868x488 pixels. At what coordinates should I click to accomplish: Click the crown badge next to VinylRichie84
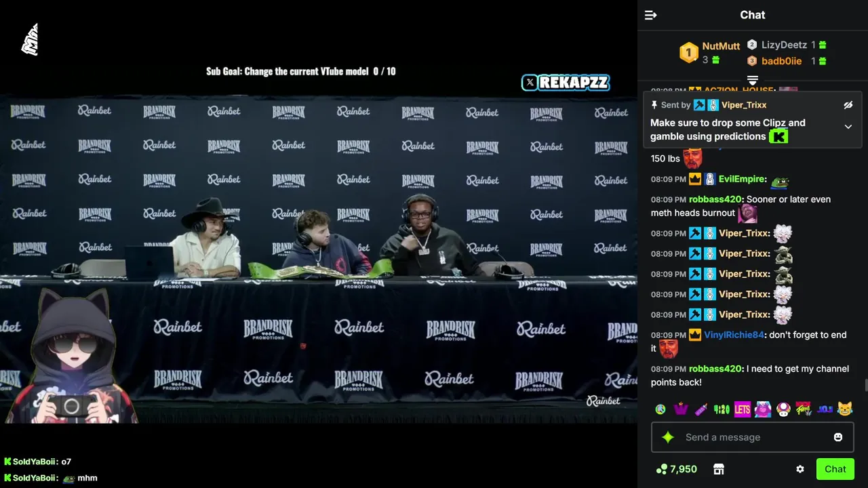tap(695, 335)
